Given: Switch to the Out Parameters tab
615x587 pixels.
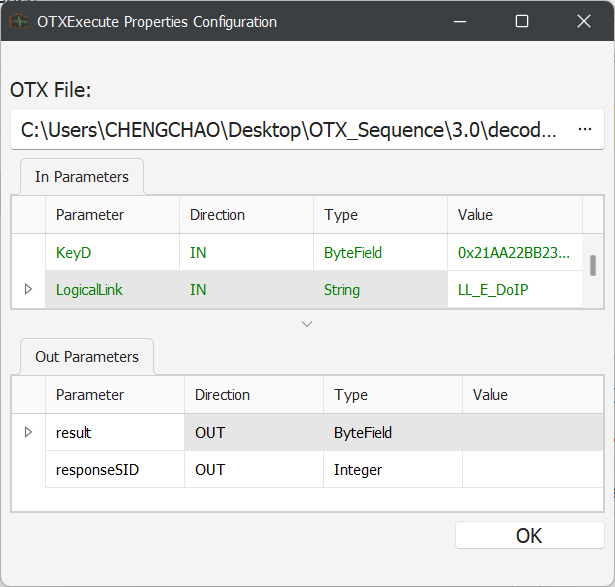Looking at the screenshot, I should pyautogui.click(x=88, y=357).
